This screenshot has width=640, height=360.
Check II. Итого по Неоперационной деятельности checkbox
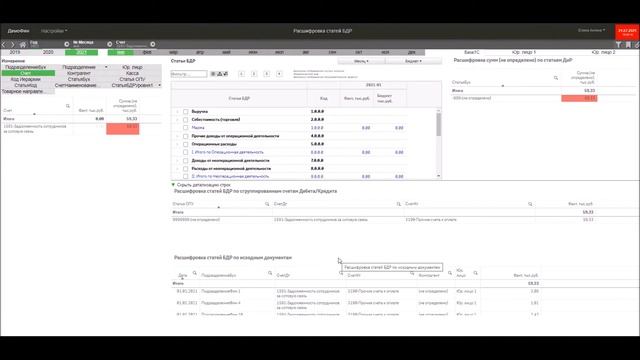click(186, 176)
